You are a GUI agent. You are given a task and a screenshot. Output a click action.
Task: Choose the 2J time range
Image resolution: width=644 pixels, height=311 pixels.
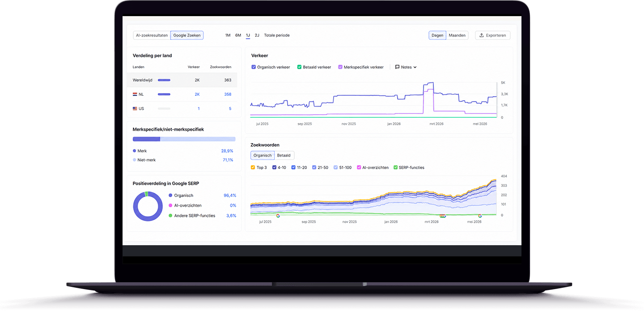(257, 35)
